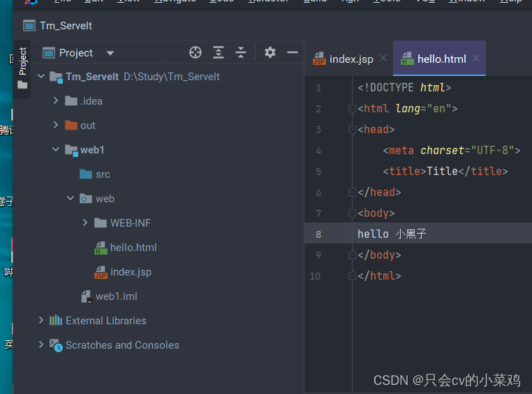
Task: Open the Project view dropdown
Action: [110, 53]
